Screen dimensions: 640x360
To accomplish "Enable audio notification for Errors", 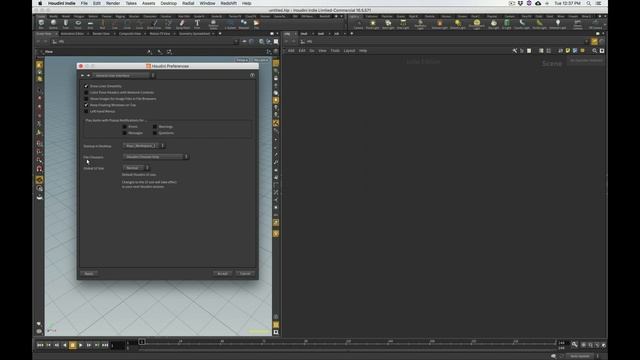I will 124,127.
